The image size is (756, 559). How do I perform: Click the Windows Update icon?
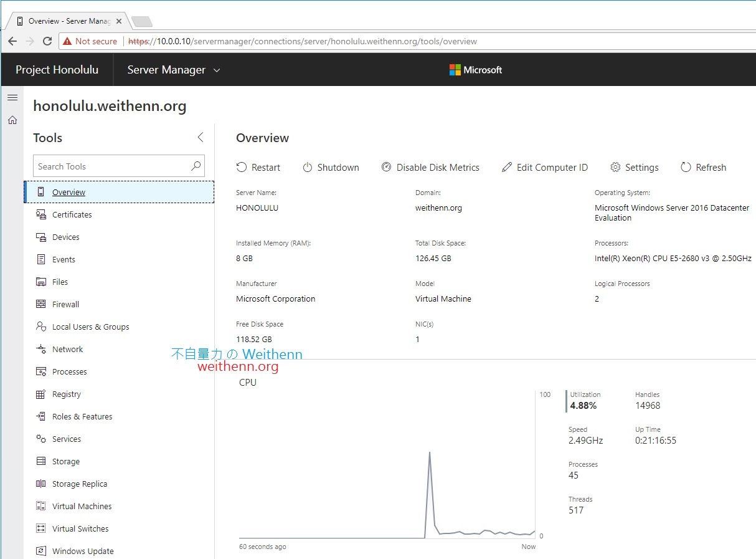coord(41,551)
